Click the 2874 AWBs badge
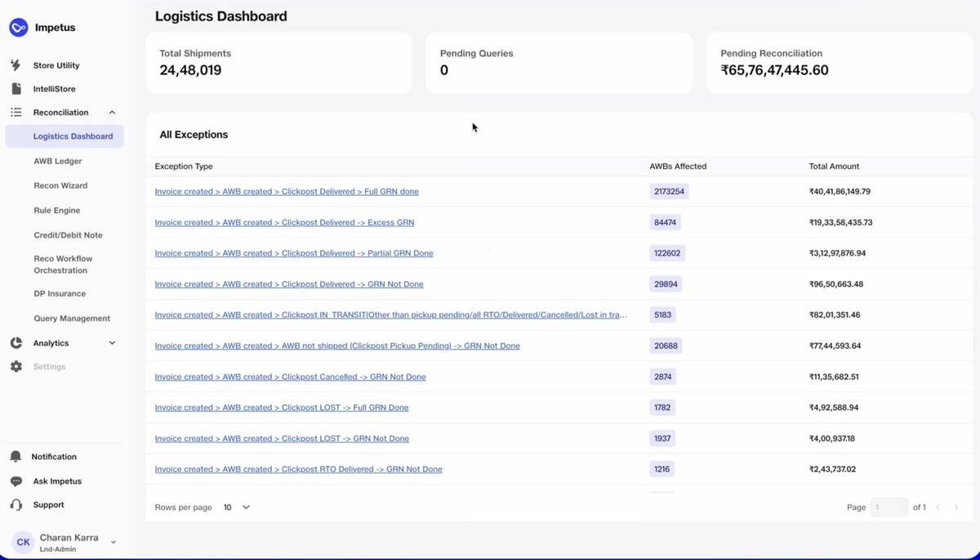Viewport: 980px width, 560px height. [x=662, y=376]
